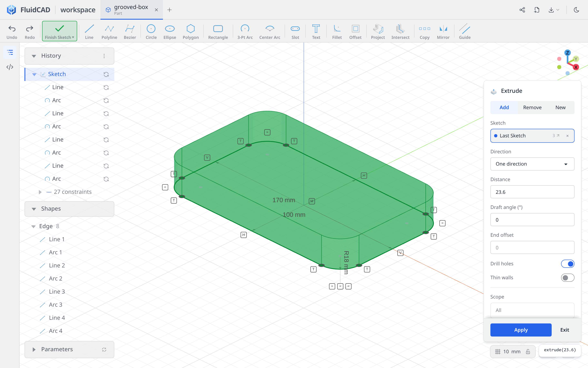Viewport: 588px width, 368px height.
Task: Click the Apply button
Action: (521, 330)
